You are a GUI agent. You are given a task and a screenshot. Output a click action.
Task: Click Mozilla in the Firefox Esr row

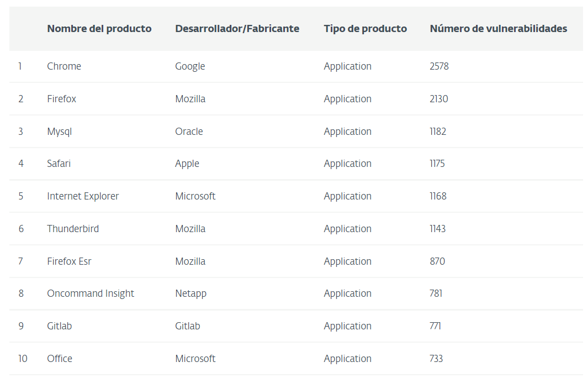point(190,261)
